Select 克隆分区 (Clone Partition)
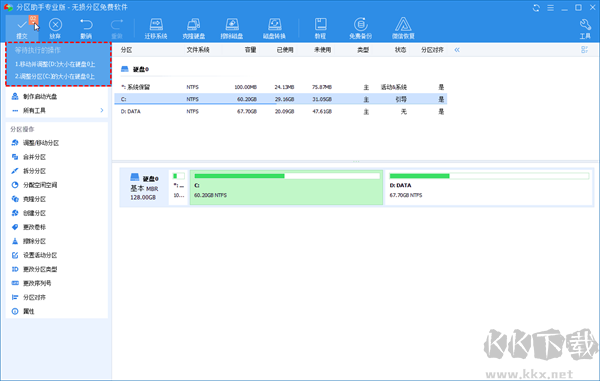The width and height of the screenshot is (600, 381). point(34,199)
